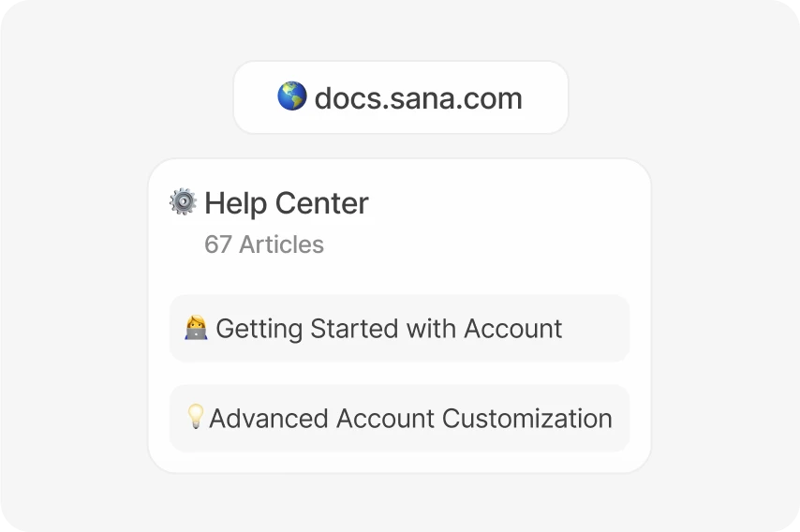Click the word "Center" in the card title
This screenshot has height=532, width=800.
pos(327,203)
